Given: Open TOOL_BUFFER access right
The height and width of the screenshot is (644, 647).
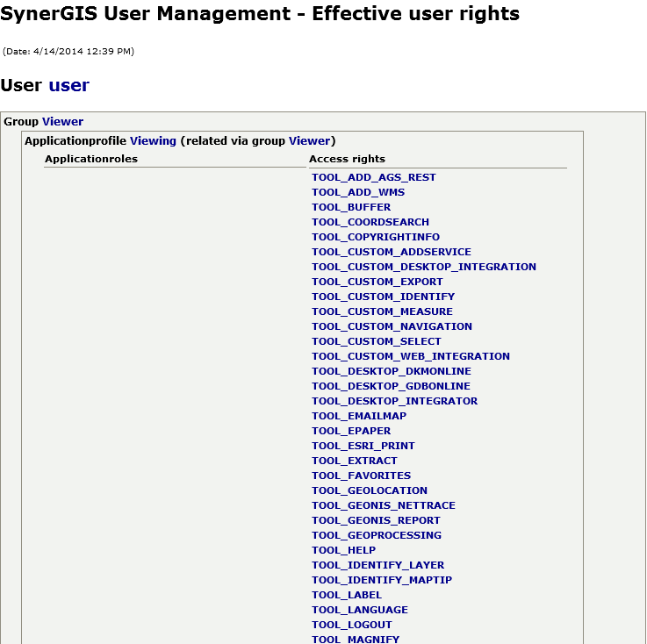Looking at the screenshot, I should (351, 207).
